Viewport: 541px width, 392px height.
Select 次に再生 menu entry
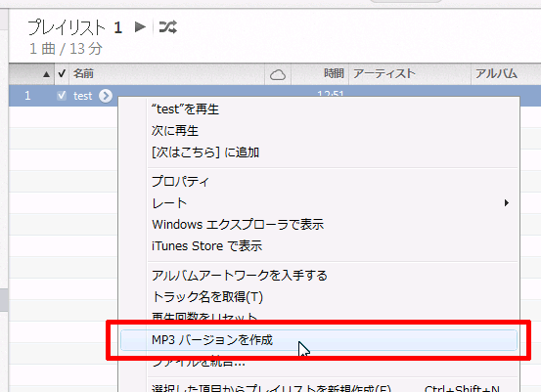click(x=175, y=131)
